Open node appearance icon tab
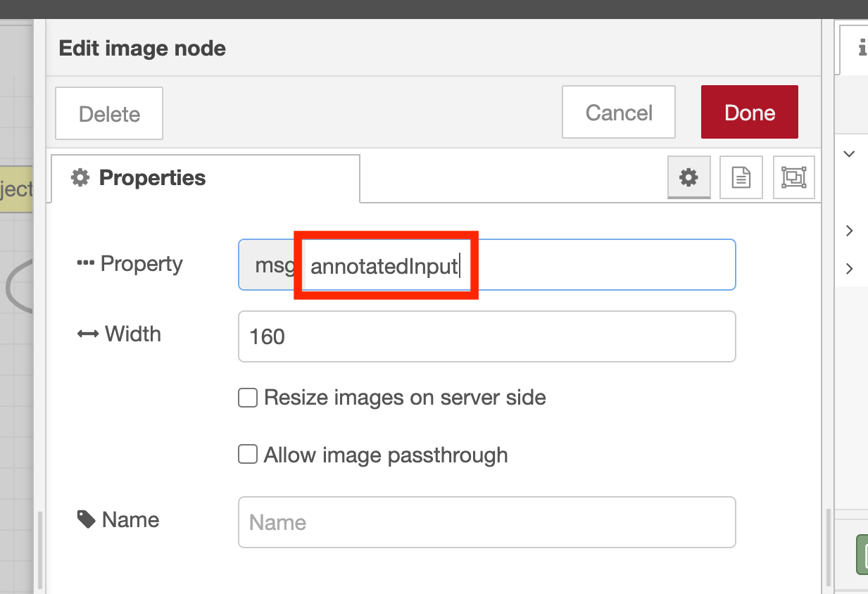This screenshot has height=594, width=868. point(794,177)
